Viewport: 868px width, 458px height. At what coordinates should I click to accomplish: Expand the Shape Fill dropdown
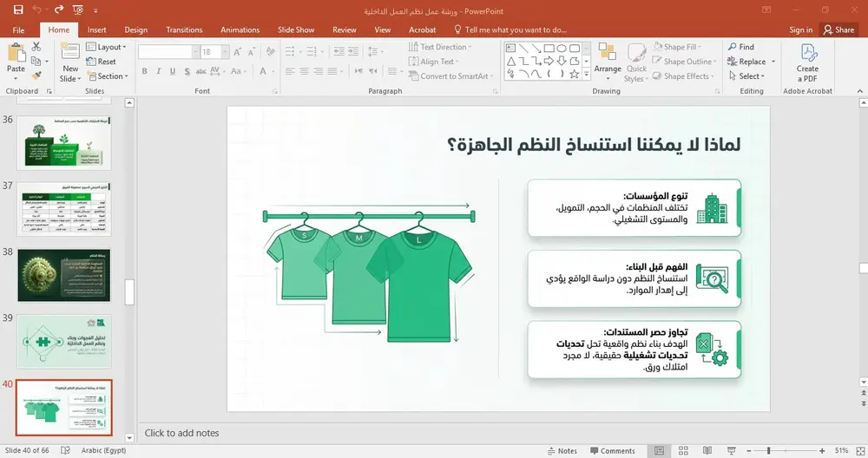[x=677, y=47]
